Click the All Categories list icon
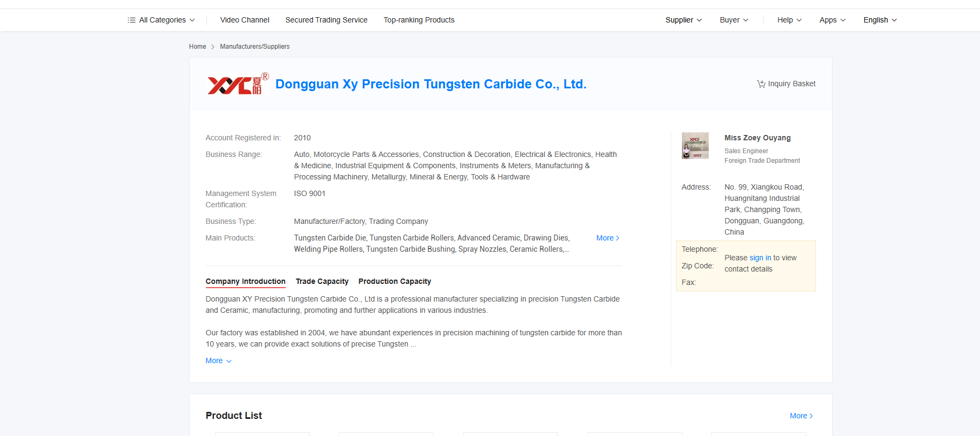Image resolution: width=980 pixels, height=436 pixels. tap(131, 20)
